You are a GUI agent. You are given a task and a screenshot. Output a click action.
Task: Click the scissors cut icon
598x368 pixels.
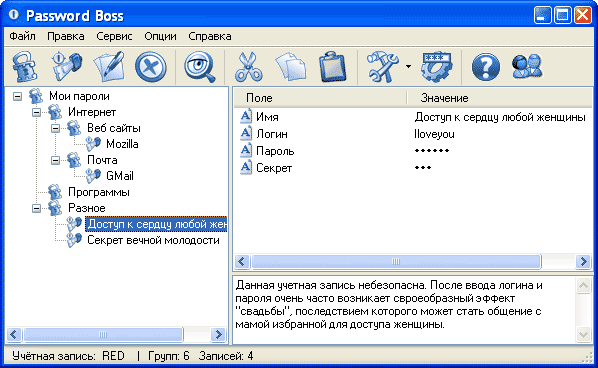(x=249, y=67)
